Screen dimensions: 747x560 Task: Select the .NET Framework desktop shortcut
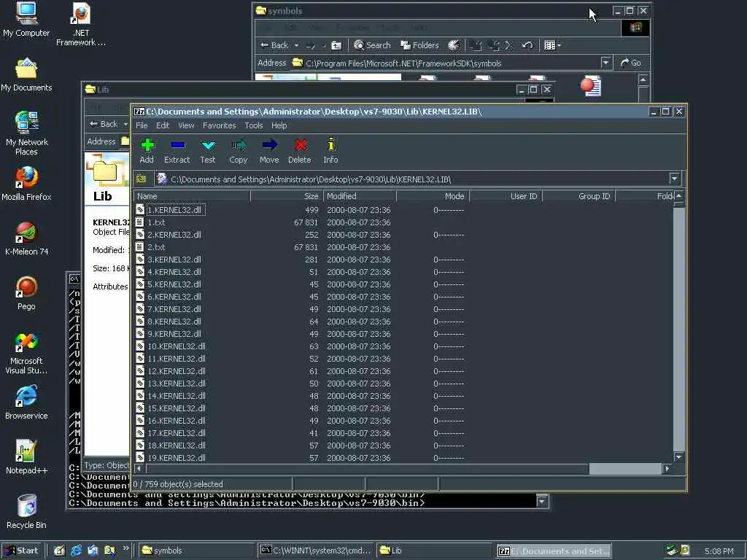point(81,25)
